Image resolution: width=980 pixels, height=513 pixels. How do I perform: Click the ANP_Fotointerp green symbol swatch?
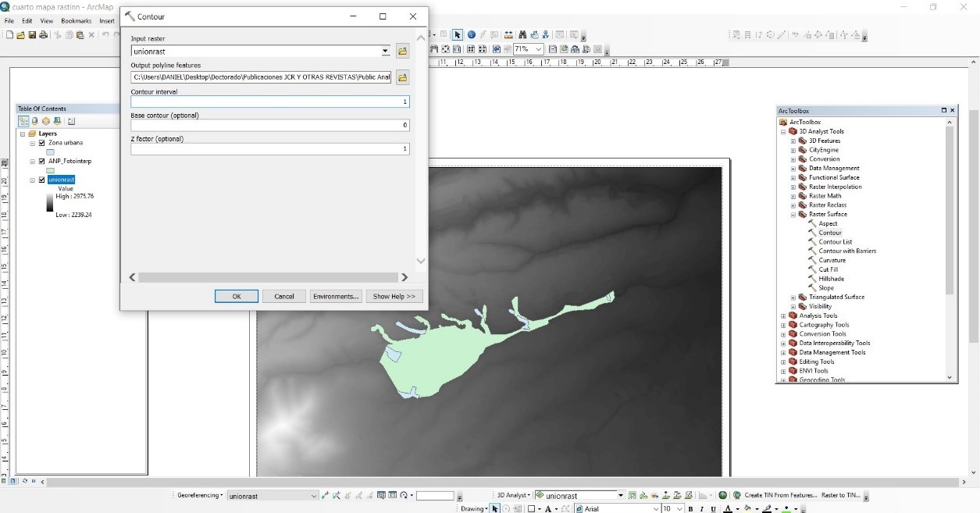click(x=50, y=170)
